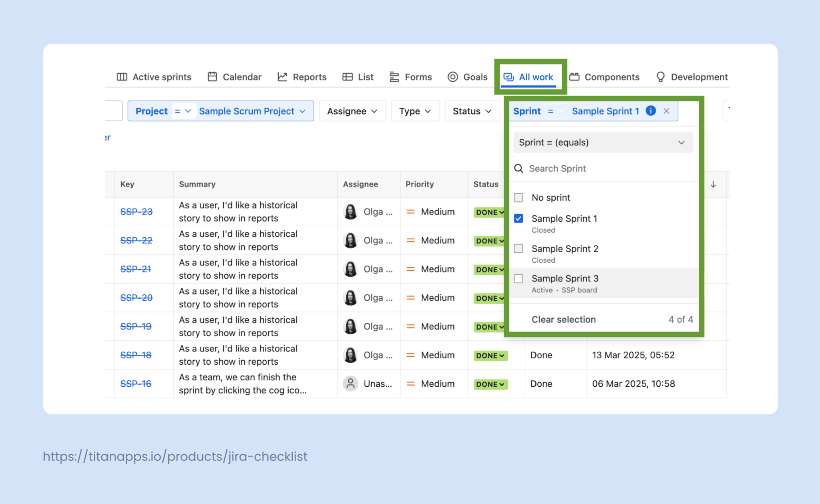Check the No sprint checkbox
Image resolution: width=820 pixels, height=504 pixels.
(519, 197)
